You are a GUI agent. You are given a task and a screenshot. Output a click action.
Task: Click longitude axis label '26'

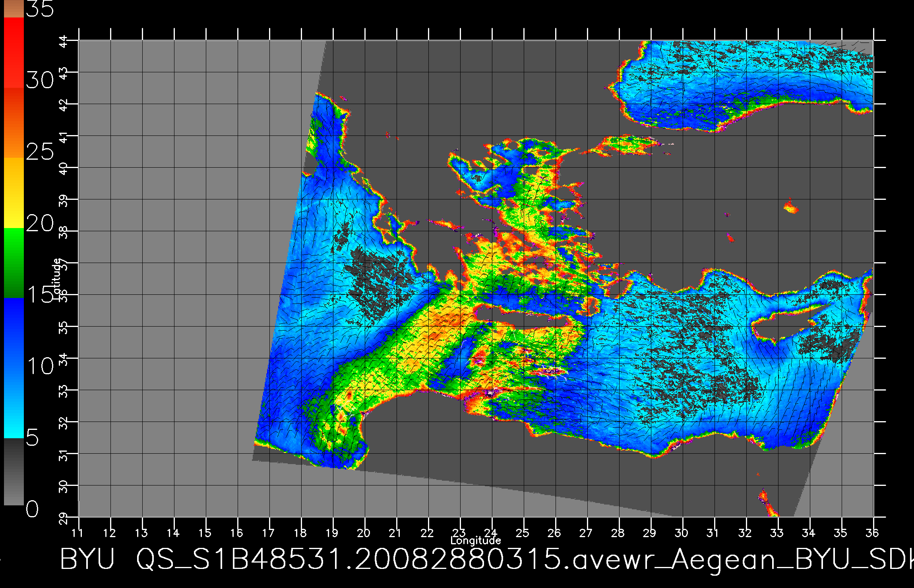coord(554,533)
